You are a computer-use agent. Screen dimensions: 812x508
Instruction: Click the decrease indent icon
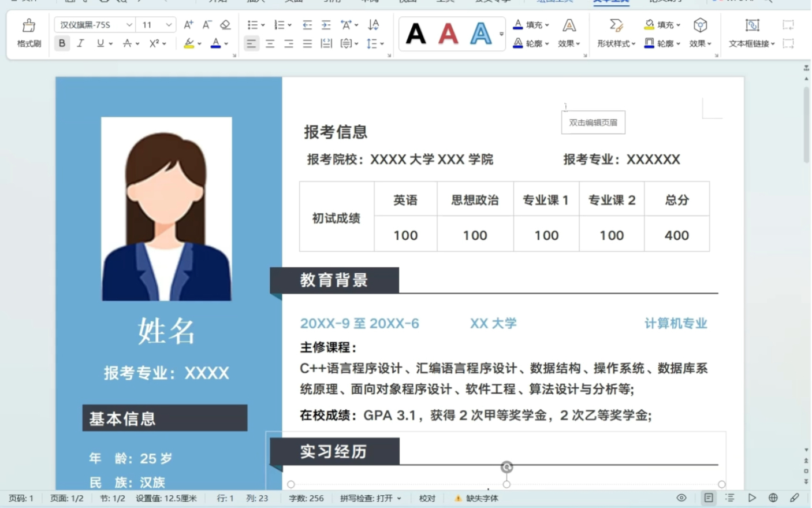(307, 25)
